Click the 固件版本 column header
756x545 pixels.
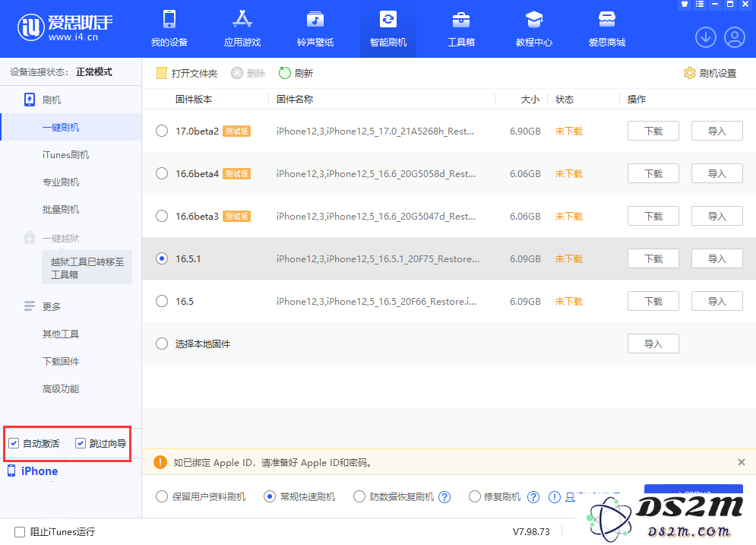tap(194, 100)
